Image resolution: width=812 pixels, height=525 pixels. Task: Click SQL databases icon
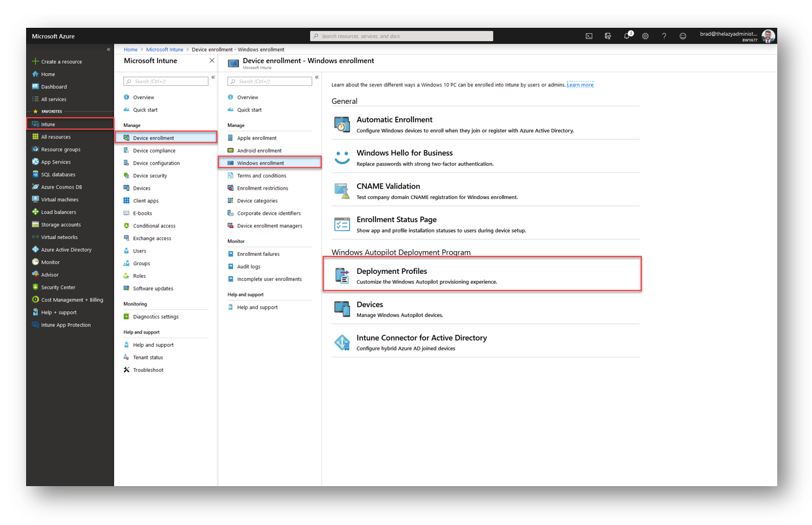(35, 175)
